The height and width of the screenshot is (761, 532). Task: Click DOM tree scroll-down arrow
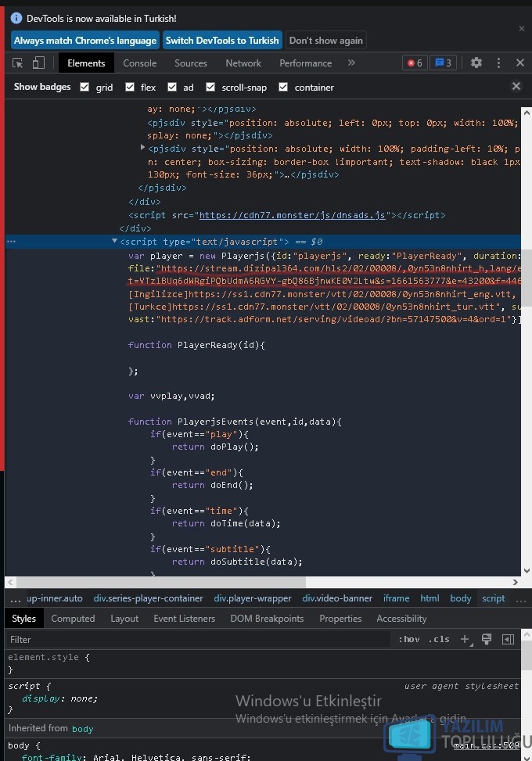click(527, 571)
